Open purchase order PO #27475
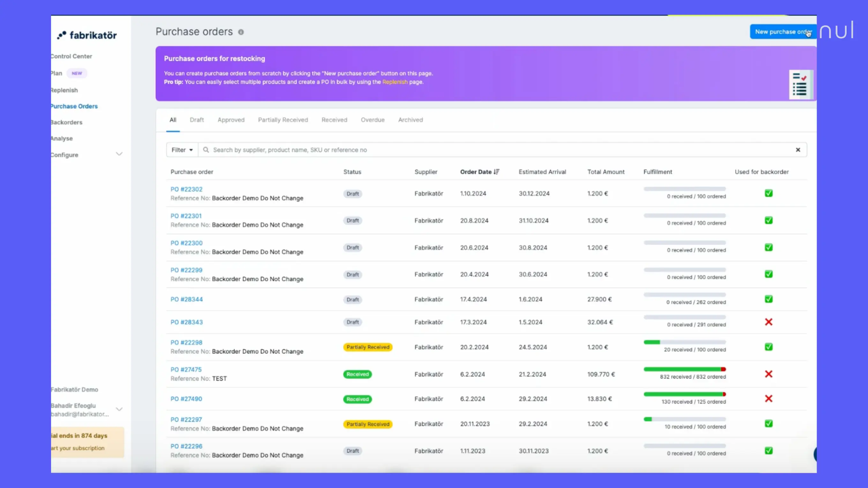The width and height of the screenshot is (868, 488). pos(186,369)
